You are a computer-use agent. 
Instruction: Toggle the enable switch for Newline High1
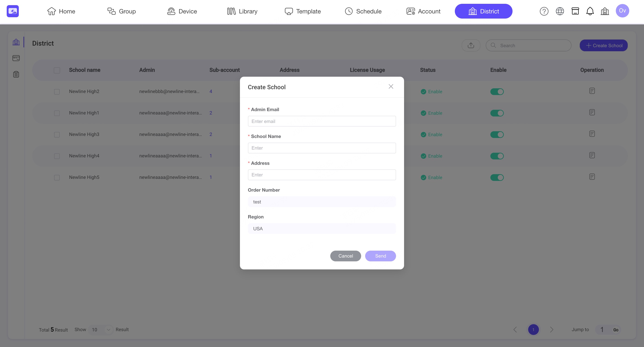497,113
